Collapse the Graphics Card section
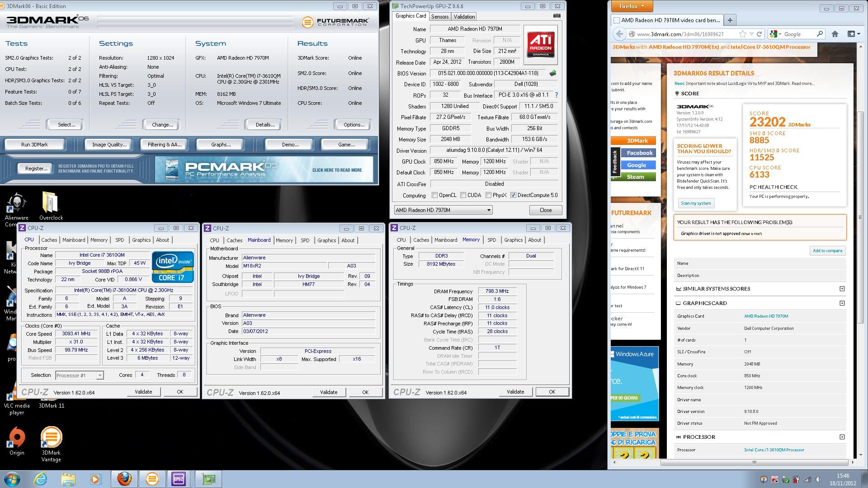 pos(842,303)
